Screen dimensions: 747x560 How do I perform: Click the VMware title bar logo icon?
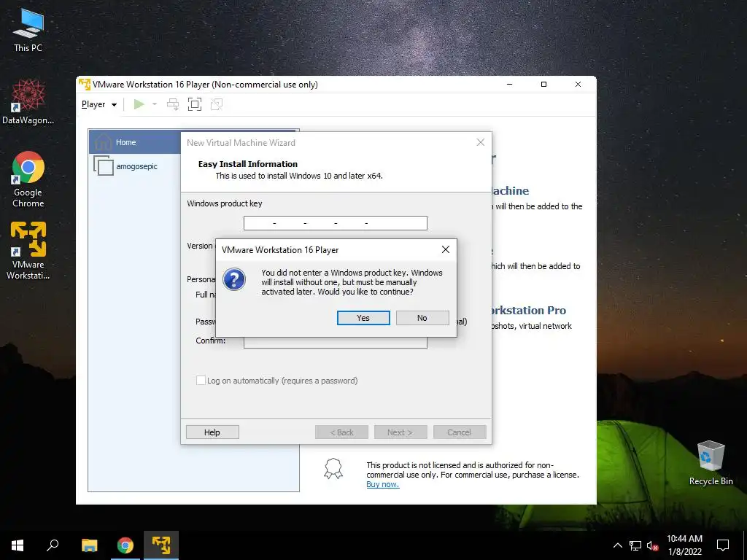coord(85,85)
